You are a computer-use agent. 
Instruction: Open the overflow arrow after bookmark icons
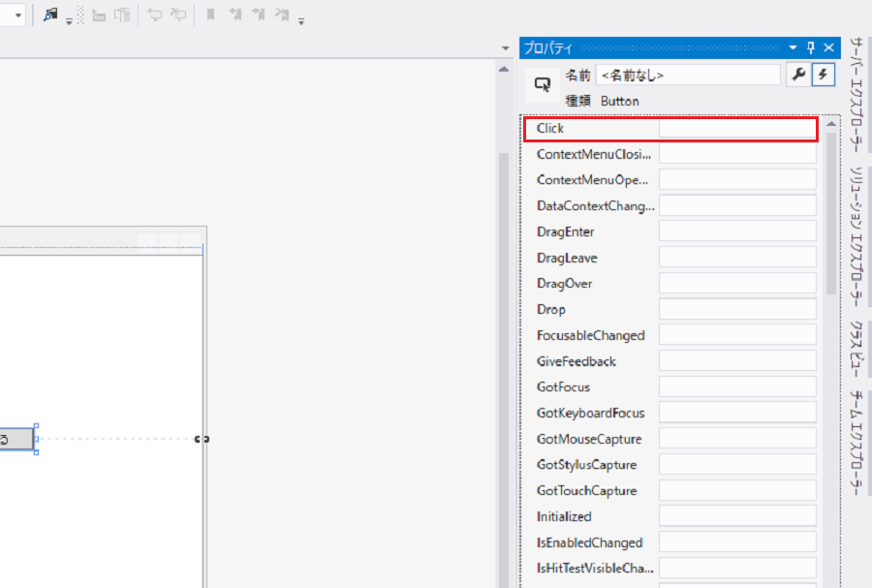(x=301, y=21)
